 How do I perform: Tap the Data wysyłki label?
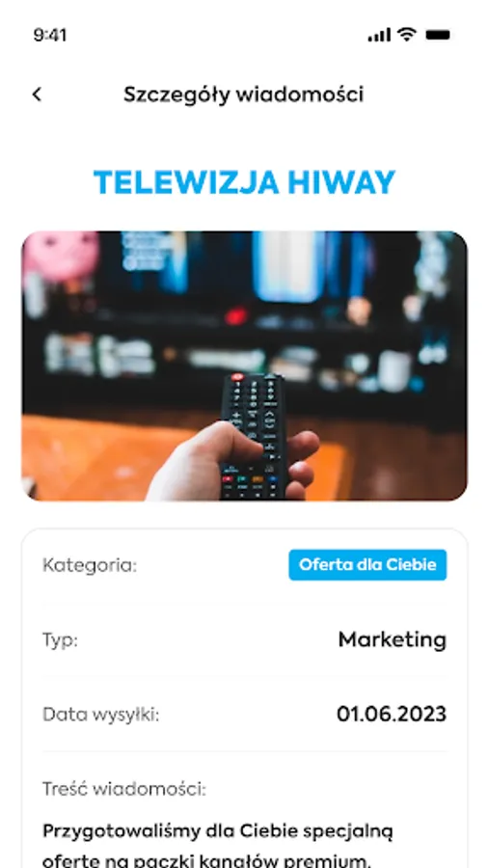[100, 716]
